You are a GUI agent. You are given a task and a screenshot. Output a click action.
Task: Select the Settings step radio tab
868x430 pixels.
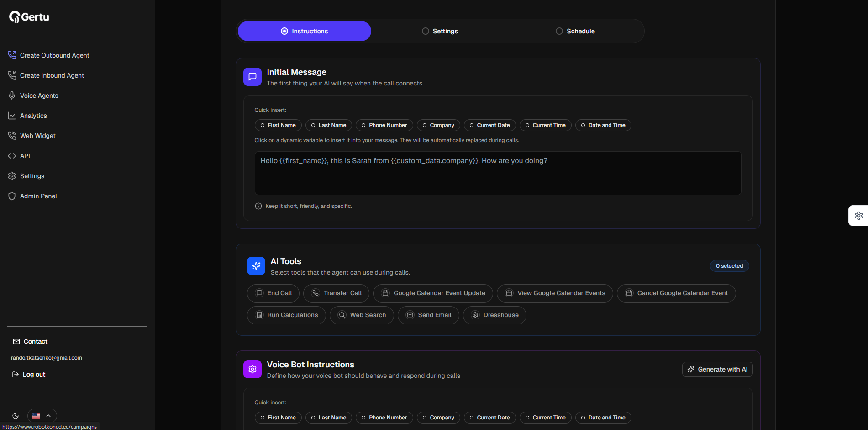coord(440,31)
